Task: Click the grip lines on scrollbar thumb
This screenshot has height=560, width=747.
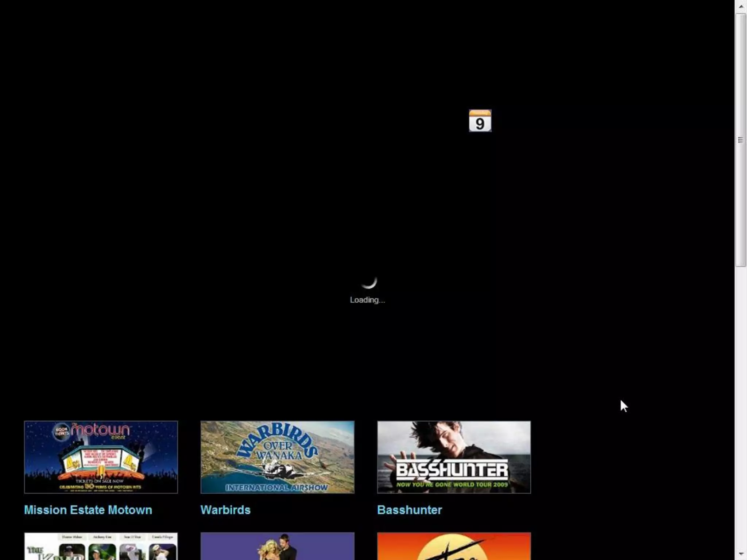Action: coord(741,140)
